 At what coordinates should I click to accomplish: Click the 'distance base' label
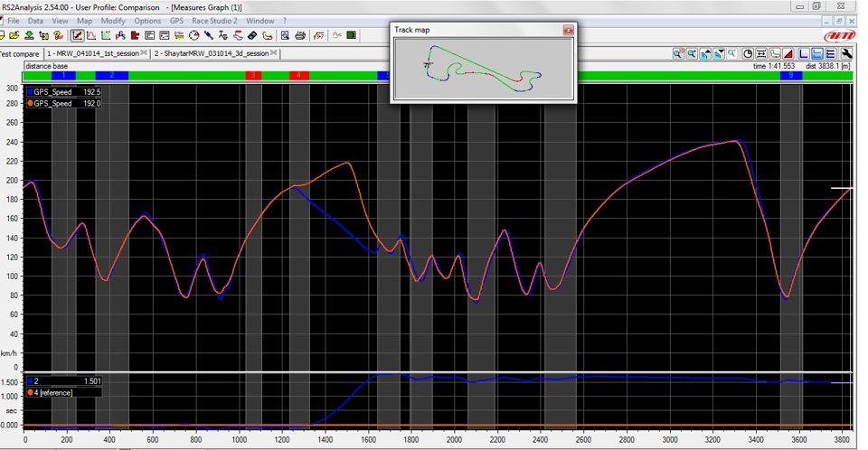[46, 66]
